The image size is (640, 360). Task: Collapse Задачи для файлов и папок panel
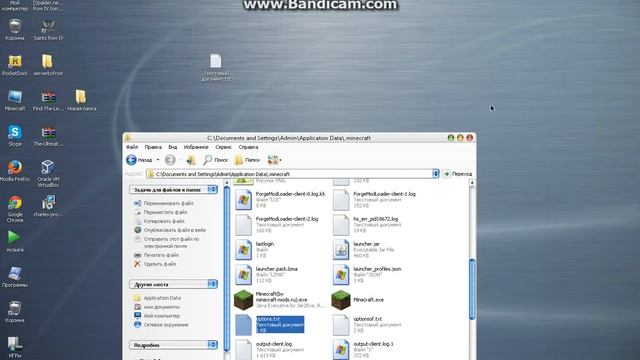[x=212, y=189]
